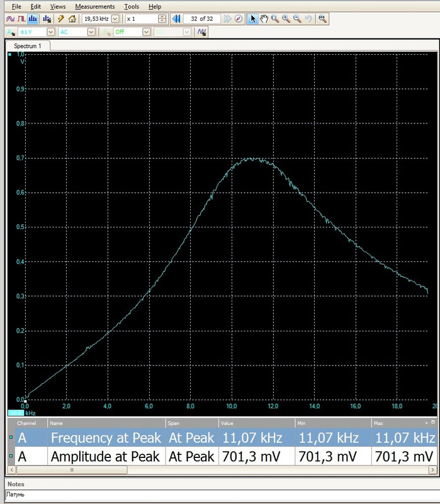Adjust the x 1 zoom factor stepper
This screenshot has width=440, height=504.
coord(162,19)
